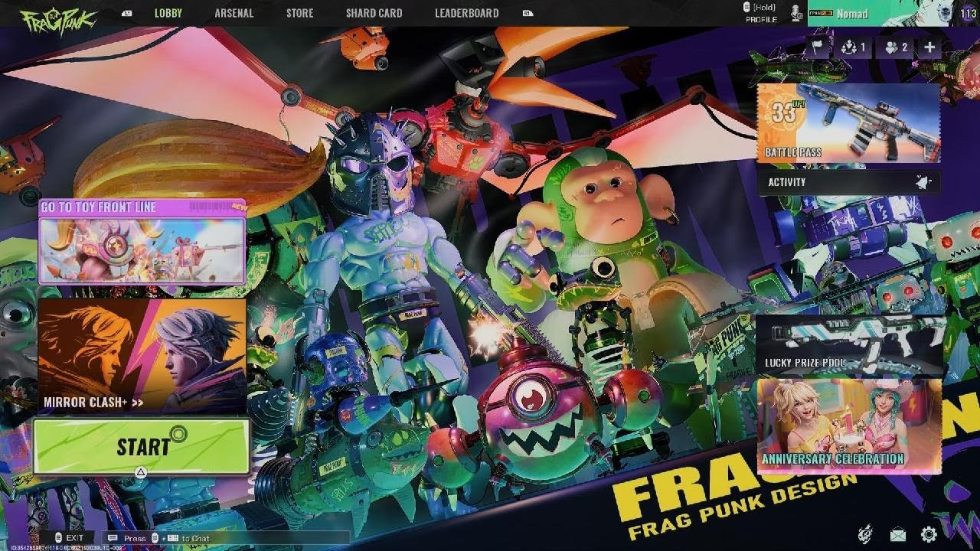Open the Shard Card tab
Viewport: 980px width, 551px height.
coord(374,13)
